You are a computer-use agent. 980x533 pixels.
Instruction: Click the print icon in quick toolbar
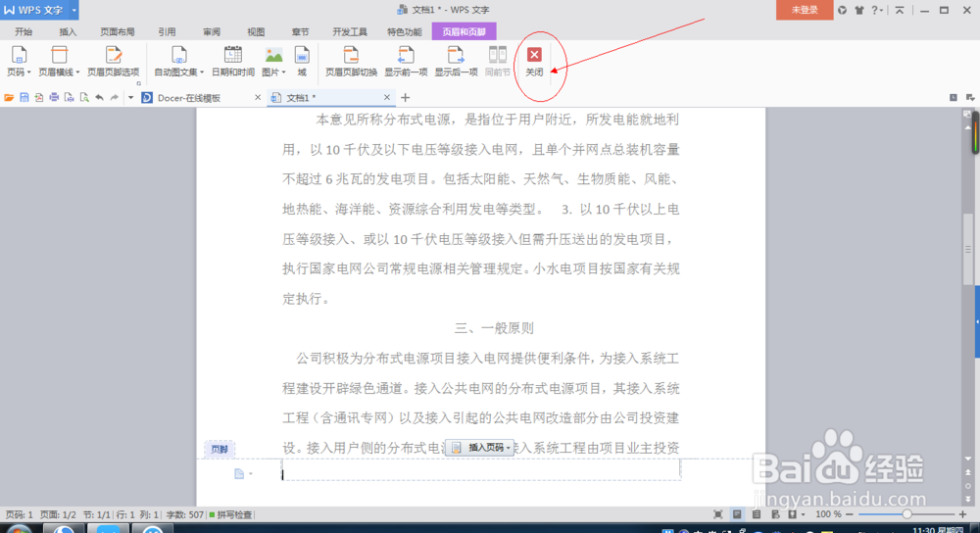pos(54,97)
